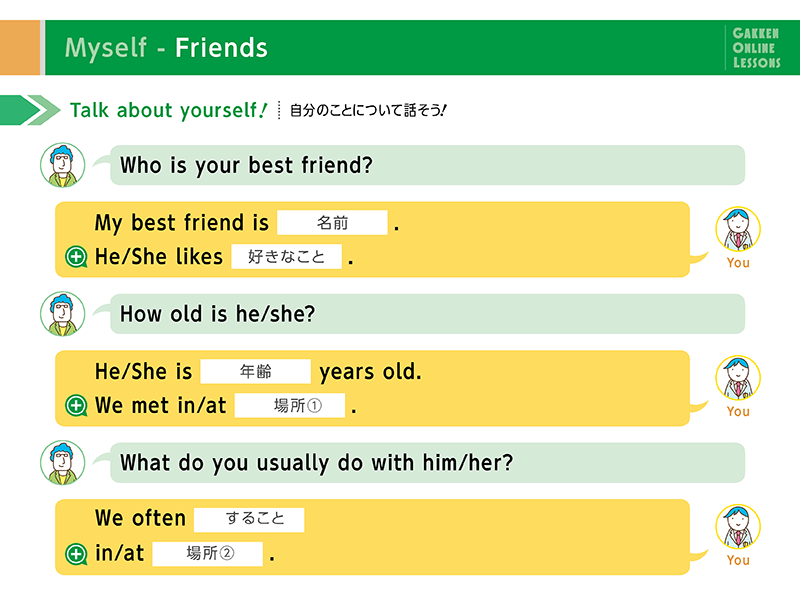Click the green plus icon before "He/She likes"

tap(76, 257)
